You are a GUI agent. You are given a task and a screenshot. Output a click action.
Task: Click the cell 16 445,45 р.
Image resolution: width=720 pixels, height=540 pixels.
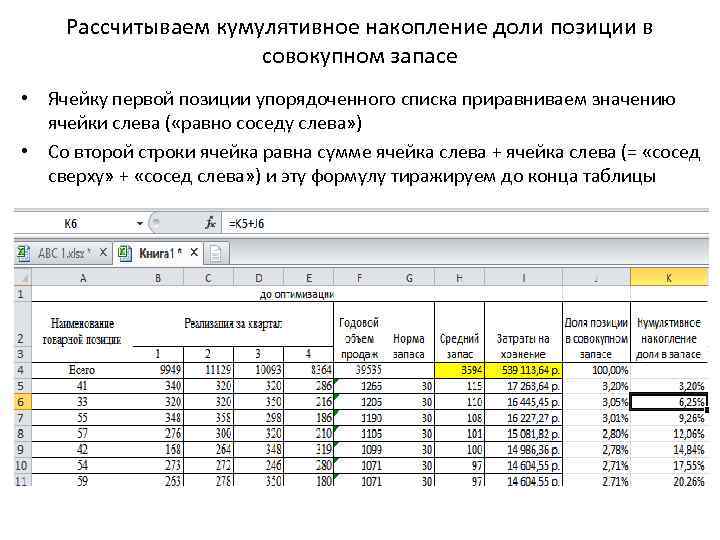pyautogui.click(x=523, y=402)
